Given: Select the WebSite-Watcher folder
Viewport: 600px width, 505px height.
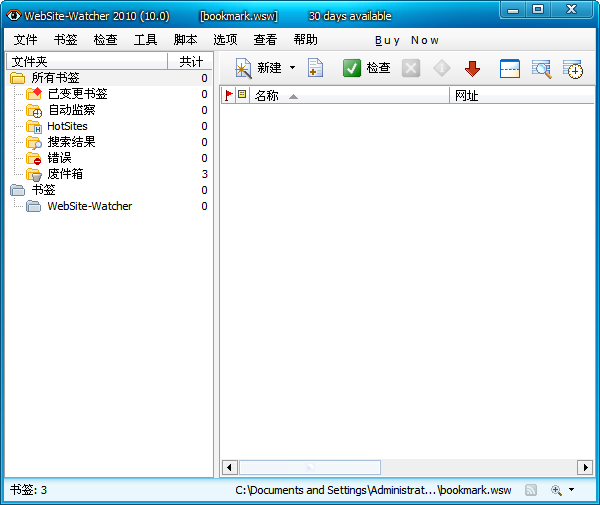Looking at the screenshot, I should pos(90,206).
